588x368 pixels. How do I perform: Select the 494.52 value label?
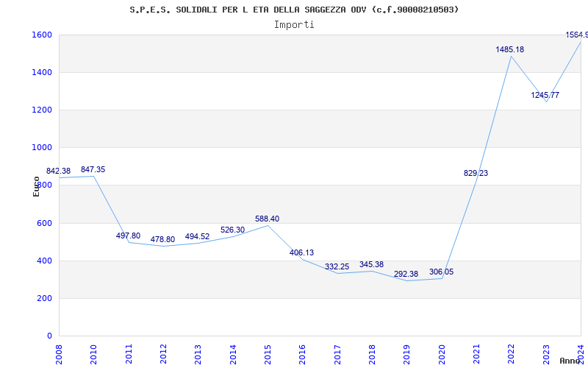coord(197,236)
